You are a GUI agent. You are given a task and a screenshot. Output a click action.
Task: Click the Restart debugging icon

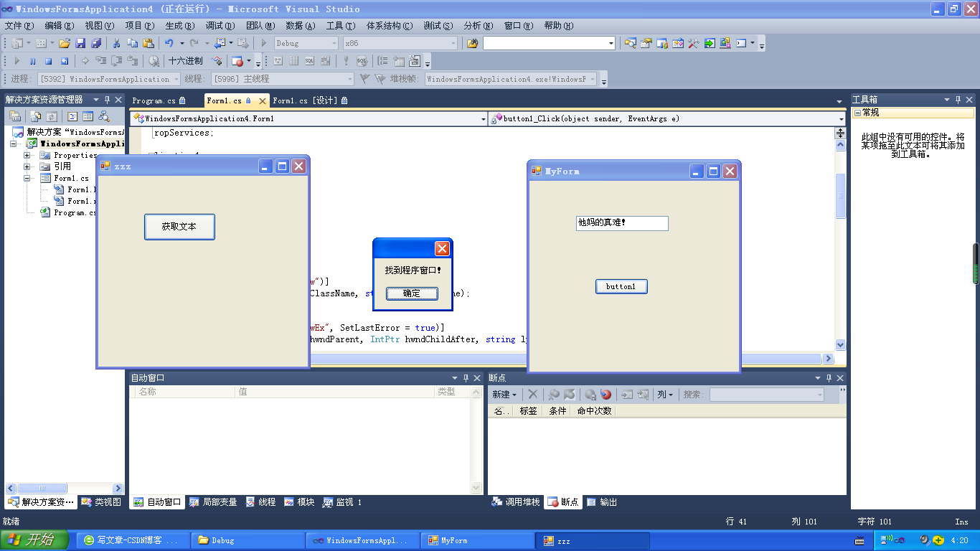click(64, 60)
